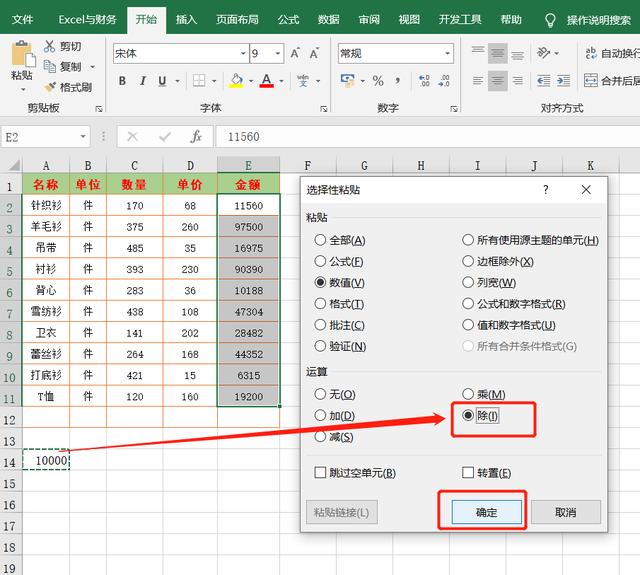Apply yellow fill color bucket
Screen dimensions: 640x575
click(236, 80)
